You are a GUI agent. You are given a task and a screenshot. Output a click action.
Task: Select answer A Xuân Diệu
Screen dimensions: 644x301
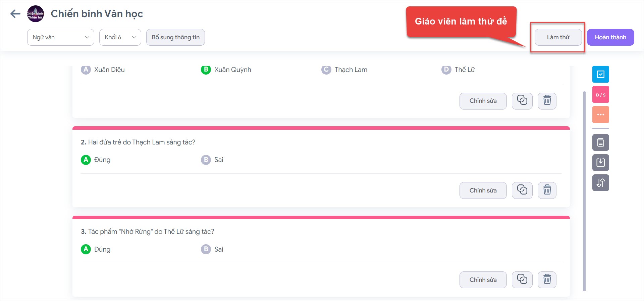(86, 70)
